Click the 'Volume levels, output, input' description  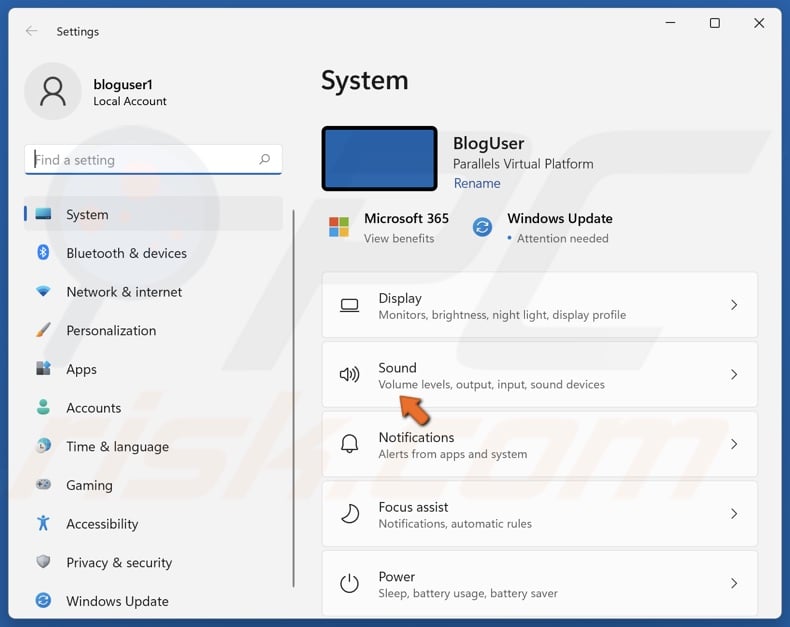click(x=491, y=385)
